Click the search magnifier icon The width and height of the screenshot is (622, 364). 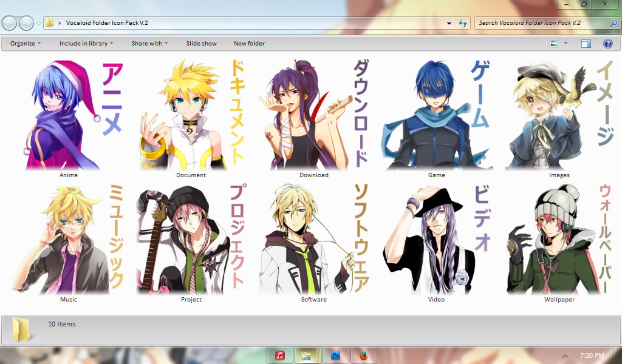(x=613, y=23)
